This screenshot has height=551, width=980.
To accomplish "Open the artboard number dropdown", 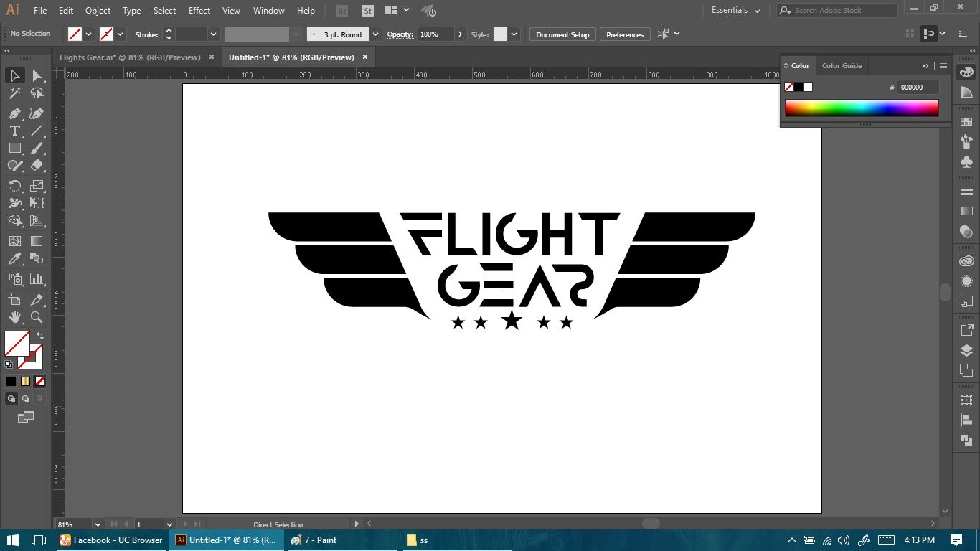I will click(170, 524).
